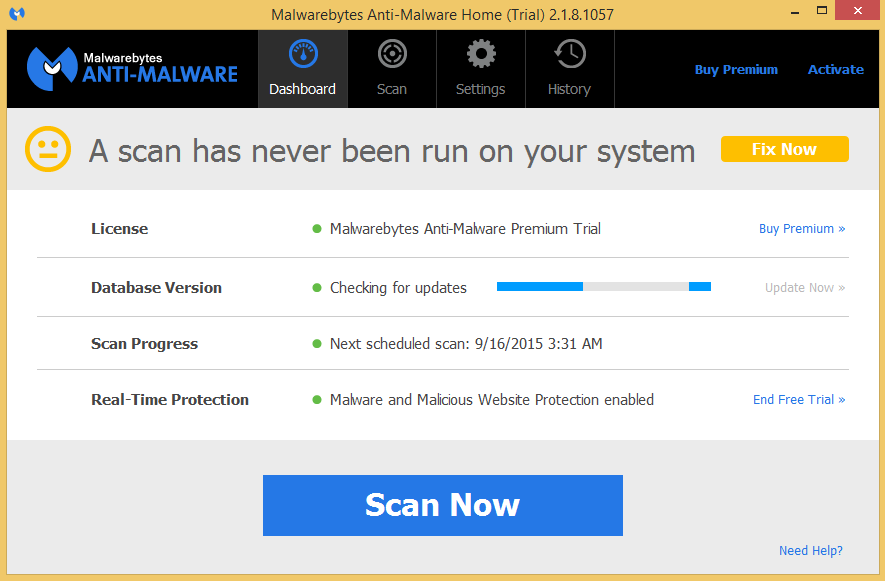The image size is (885, 581).
Task: Click the green dot beside Protection enabled
Action: pos(317,400)
